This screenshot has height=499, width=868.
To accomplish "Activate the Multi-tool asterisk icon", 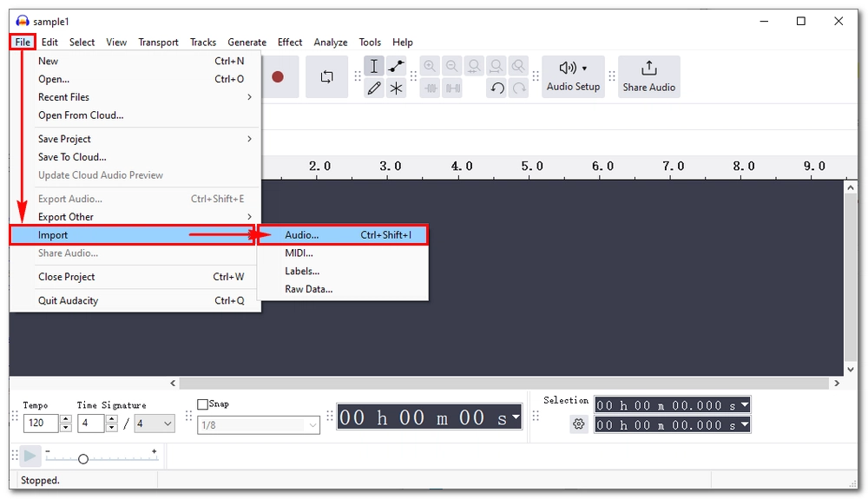I will (x=397, y=88).
